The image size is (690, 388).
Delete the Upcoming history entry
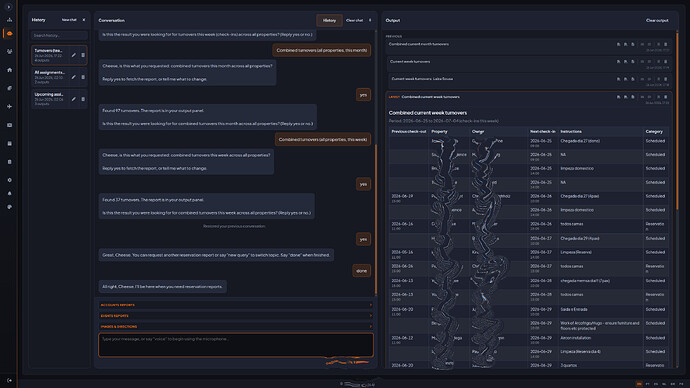coord(83,99)
